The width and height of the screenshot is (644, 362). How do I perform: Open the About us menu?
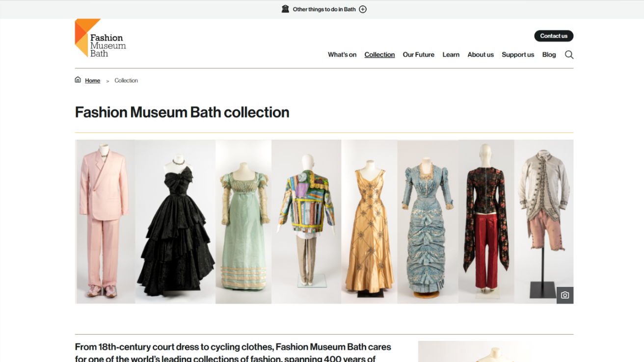tap(481, 54)
